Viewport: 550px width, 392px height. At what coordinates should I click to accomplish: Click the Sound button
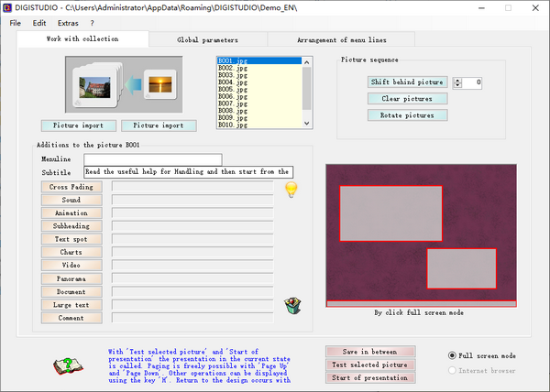click(x=71, y=200)
